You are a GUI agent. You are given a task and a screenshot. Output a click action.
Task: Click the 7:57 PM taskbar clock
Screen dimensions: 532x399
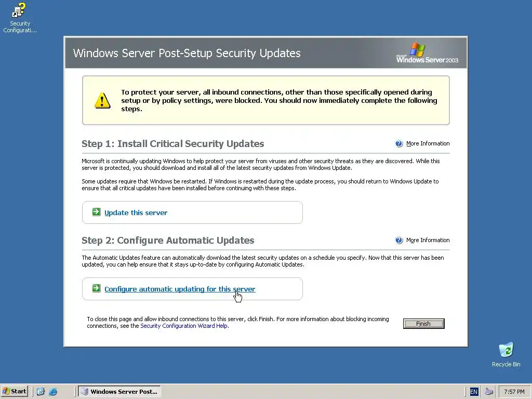click(514, 392)
